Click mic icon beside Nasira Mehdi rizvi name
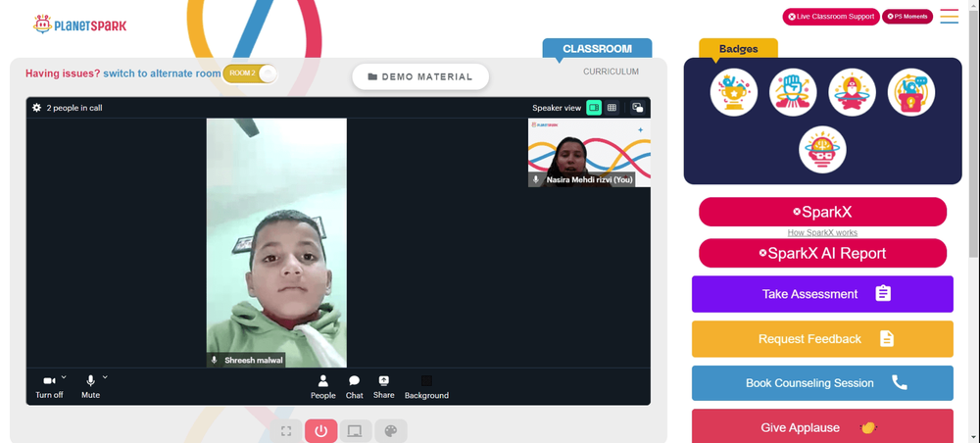980x443 pixels. coord(536,179)
